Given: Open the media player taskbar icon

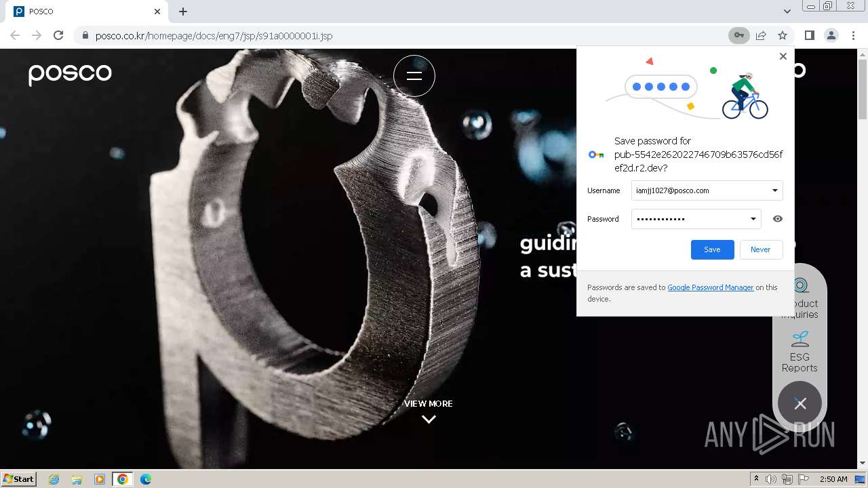Looking at the screenshot, I should click(100, 479).
